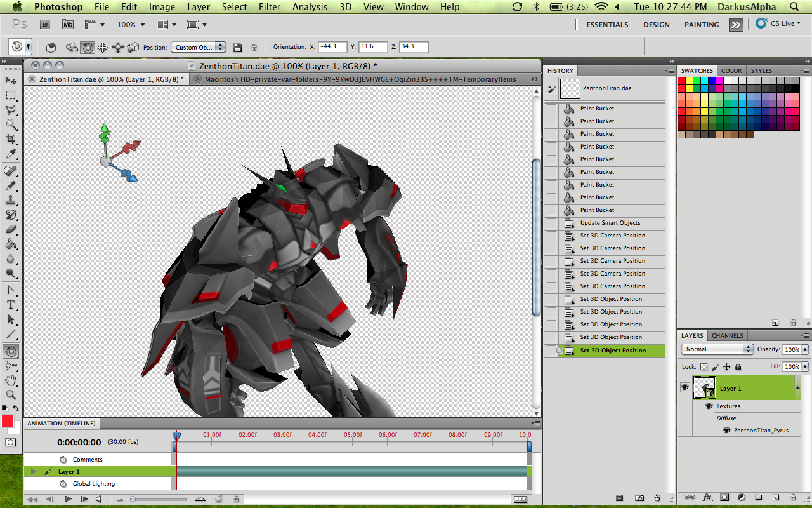Select the Hand tool
The image size is (812, 508).
pyautogui.click(x=11, y=380)
